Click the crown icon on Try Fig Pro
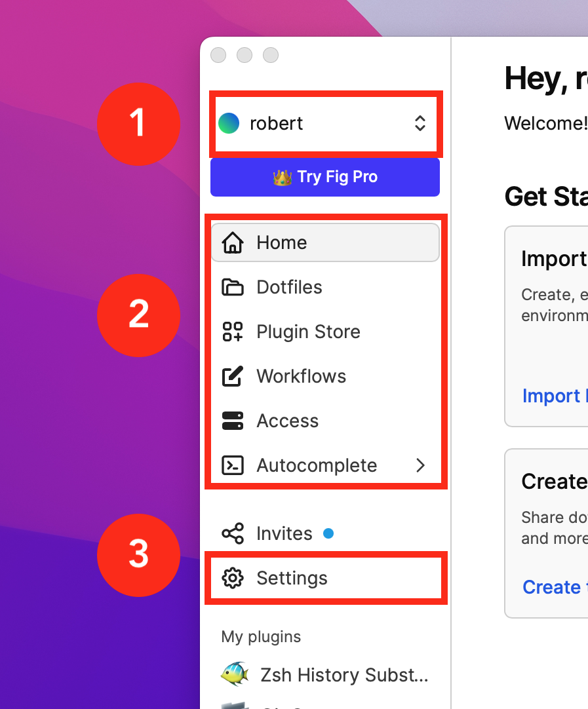Screen dimensions: 588x709 click(283, 177)
